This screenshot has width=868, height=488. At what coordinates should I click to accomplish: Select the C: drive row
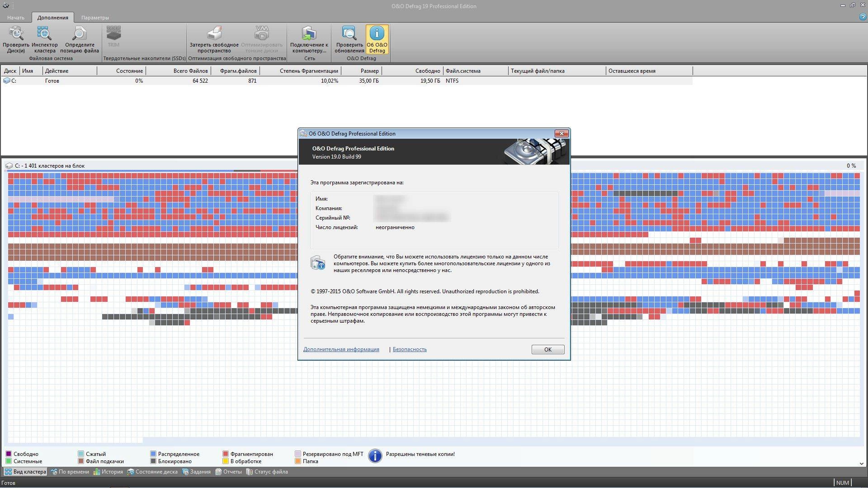[x=347, y=81]
